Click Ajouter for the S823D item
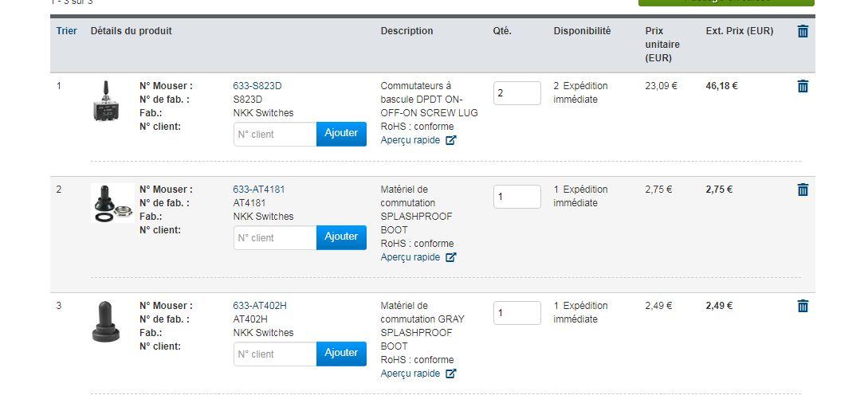This screenshot has height=399, width=868. point(341,134)
